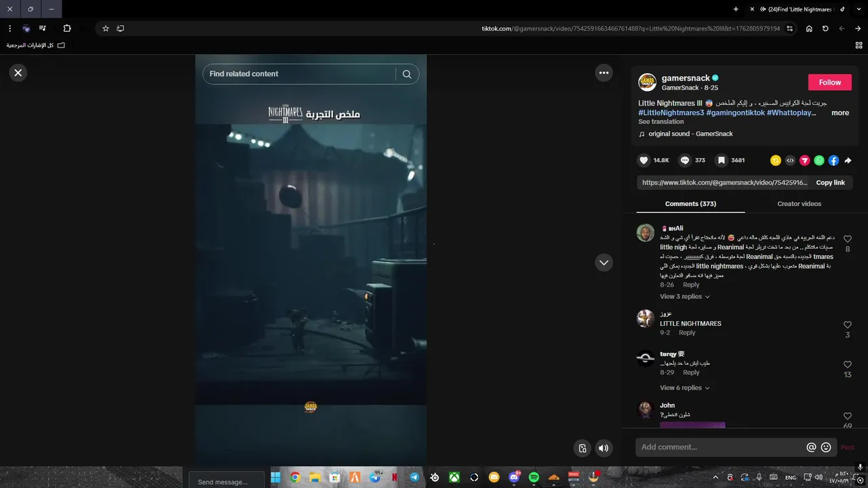This screenshot has height=488, width=868.
Task: Open the browser profile avatar
Action: 26,28
